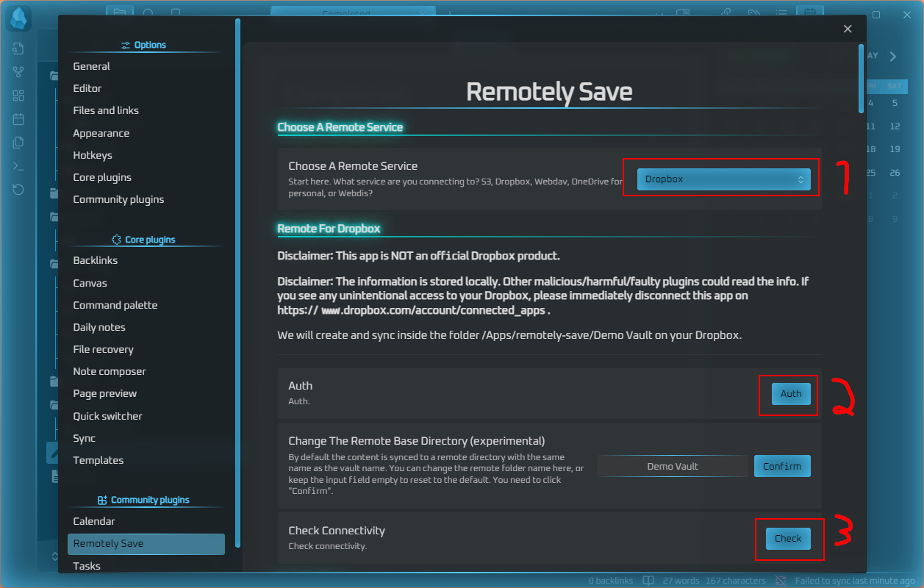
Task: Click the SAT column header in calendar
Action: click(x=894, y=85)
